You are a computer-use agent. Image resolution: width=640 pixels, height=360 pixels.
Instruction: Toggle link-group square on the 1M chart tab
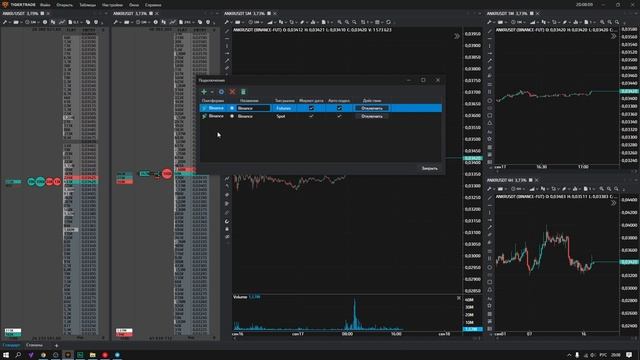pos(531,13)
